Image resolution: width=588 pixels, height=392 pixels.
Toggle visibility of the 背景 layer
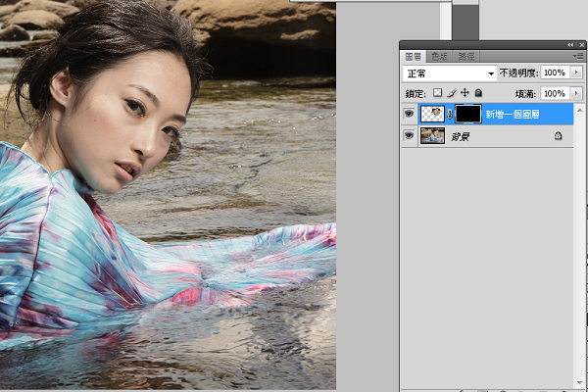(409, 135)
